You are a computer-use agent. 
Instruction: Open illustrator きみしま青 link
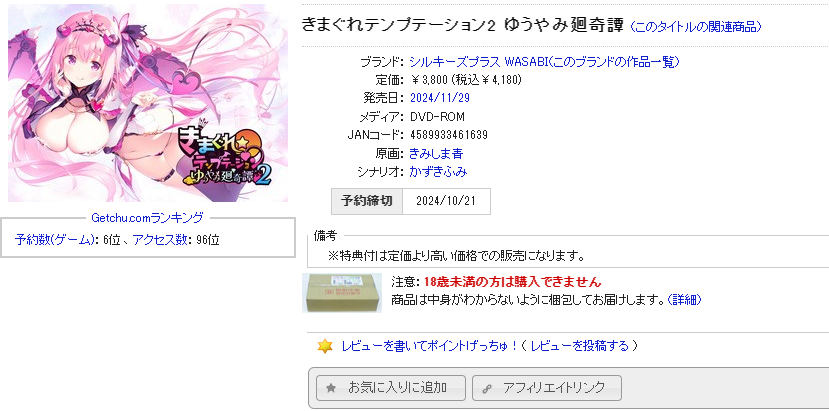pos(436,153)
